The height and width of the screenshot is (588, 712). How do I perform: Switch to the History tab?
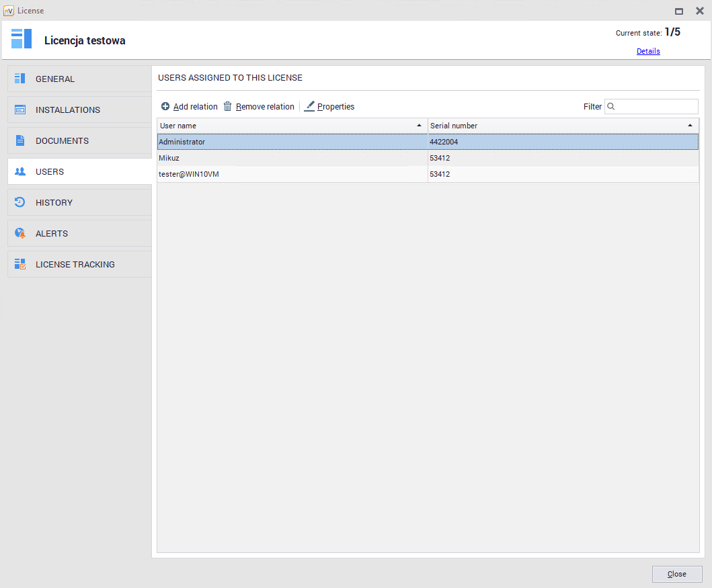click(x=54, y=202)
